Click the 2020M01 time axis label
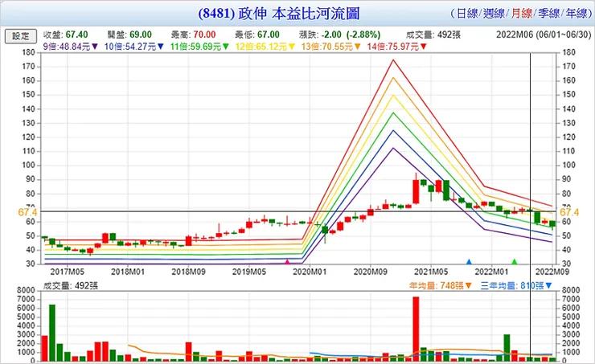Screen dimensions: 595x364 click(x=310, y=272)
